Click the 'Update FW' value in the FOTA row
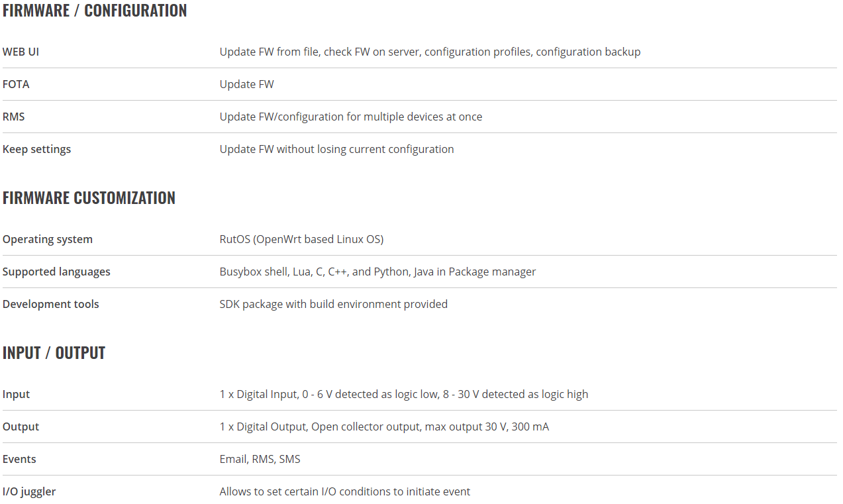 (x=246, y=84)
